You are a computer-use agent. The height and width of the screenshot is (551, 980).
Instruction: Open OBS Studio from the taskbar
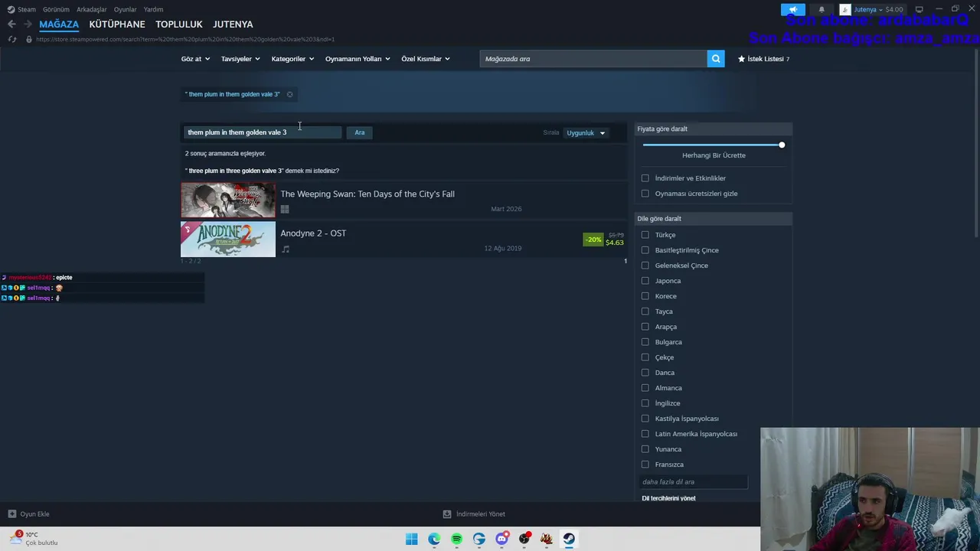(x=524, y=539)
